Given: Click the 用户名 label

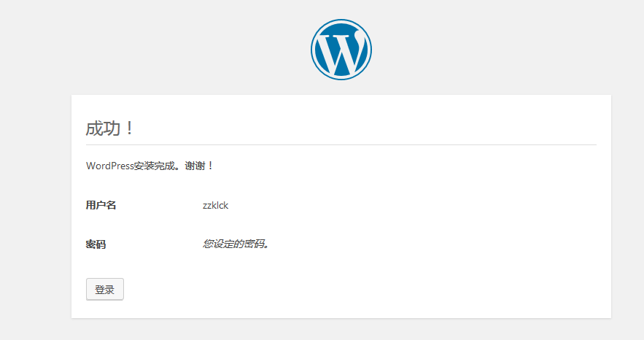Looking at the screenshot, I should click(101, 205).
